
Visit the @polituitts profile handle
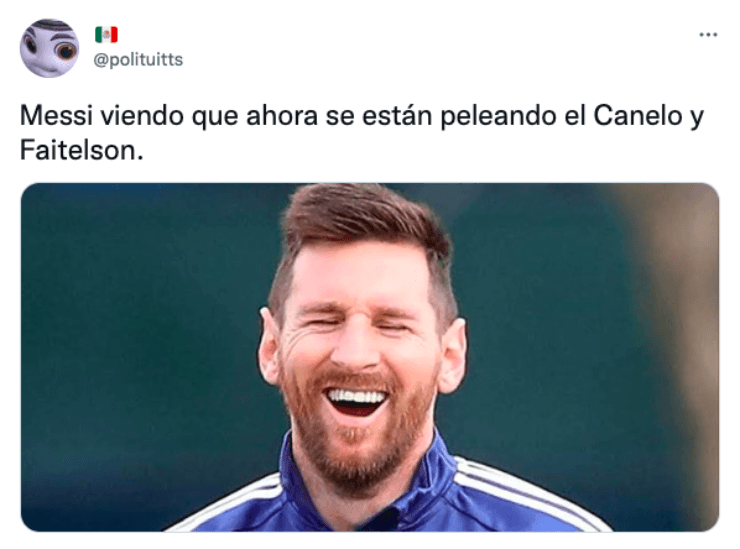pos(138,59)
